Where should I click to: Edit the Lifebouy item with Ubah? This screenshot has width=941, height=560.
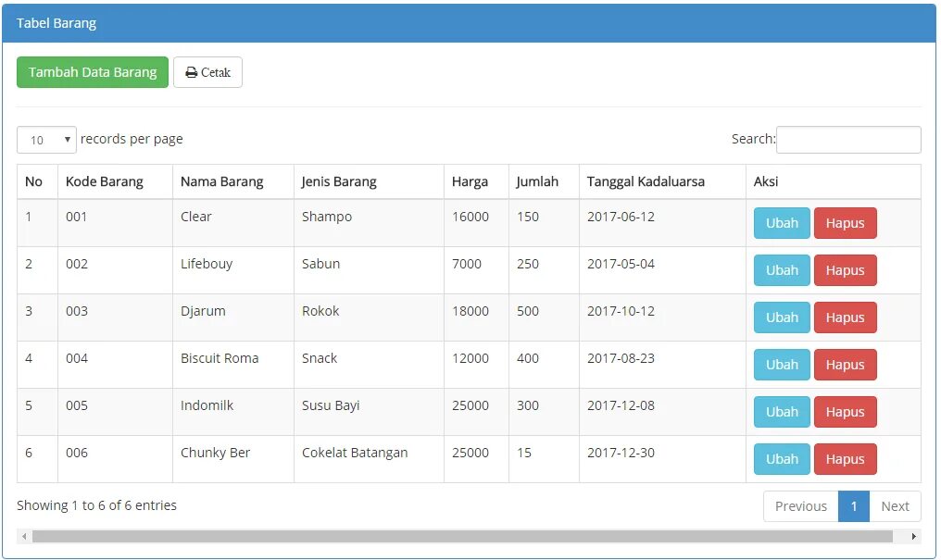[x=782, y=270]
